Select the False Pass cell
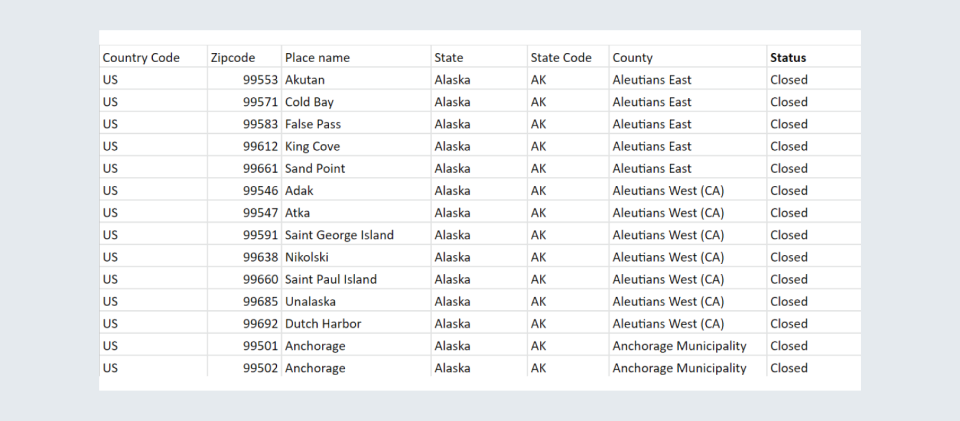 click(x=312, y=124)
